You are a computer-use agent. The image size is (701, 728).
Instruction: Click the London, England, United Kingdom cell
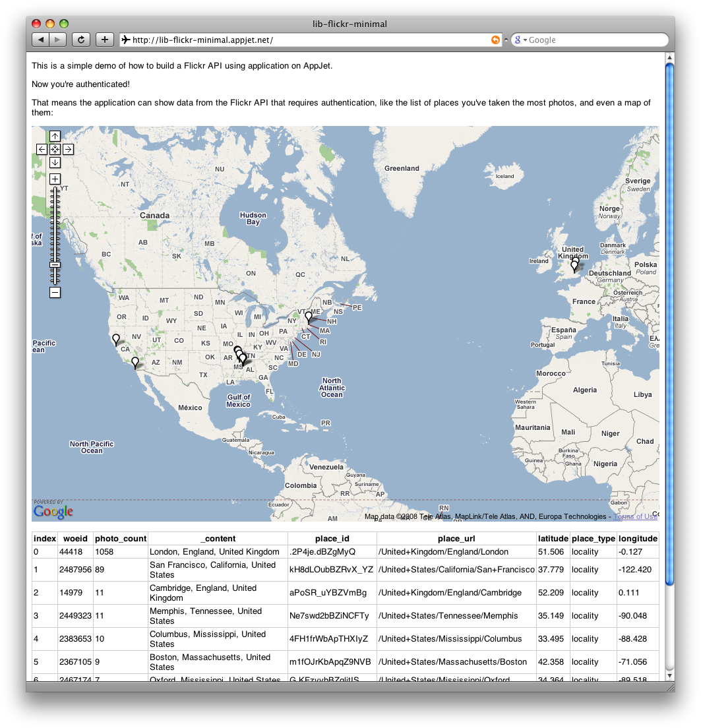tap(218, 551)
